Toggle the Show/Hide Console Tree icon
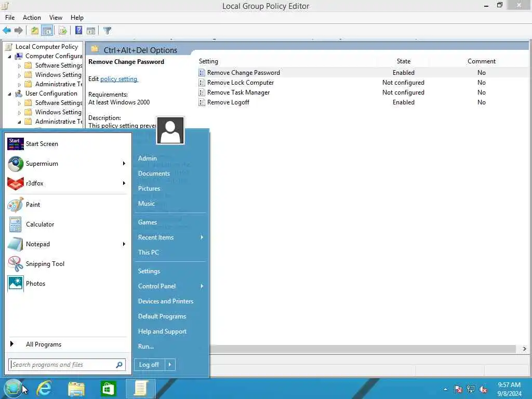Screen dimensions: 532x399 coord(47,31)
